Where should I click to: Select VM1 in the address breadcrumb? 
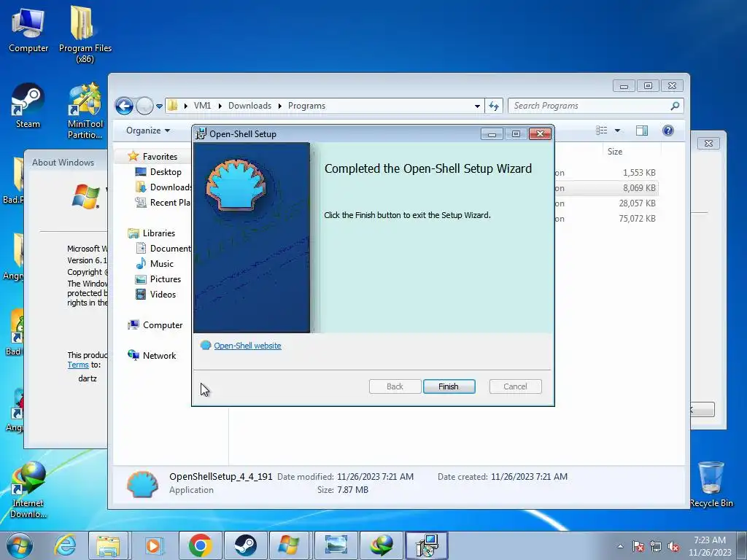click(x=202, y=106)
